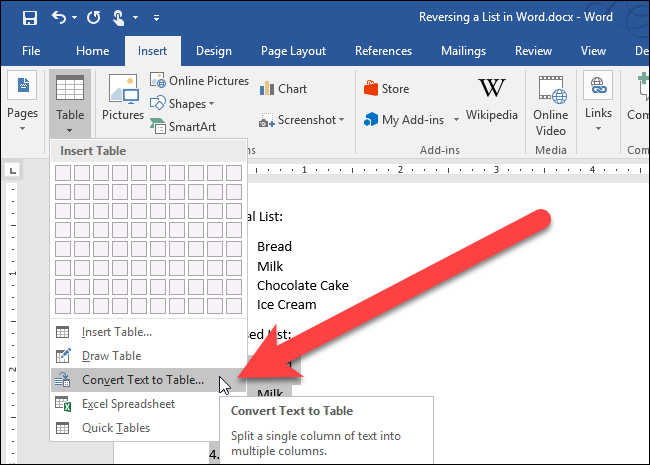Go to the References tab
This screenshot has height=465, width=650.
tap(383, 51)
